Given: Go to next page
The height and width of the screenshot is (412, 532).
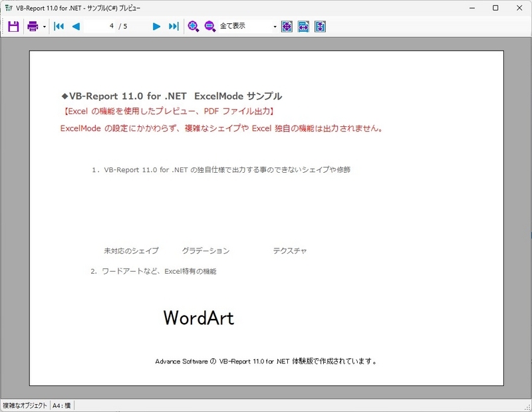Looking at the screenshot, I should [x=156, y=26].
